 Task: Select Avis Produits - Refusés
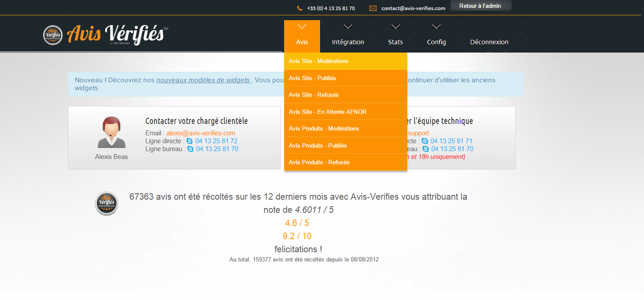(345, 162)
